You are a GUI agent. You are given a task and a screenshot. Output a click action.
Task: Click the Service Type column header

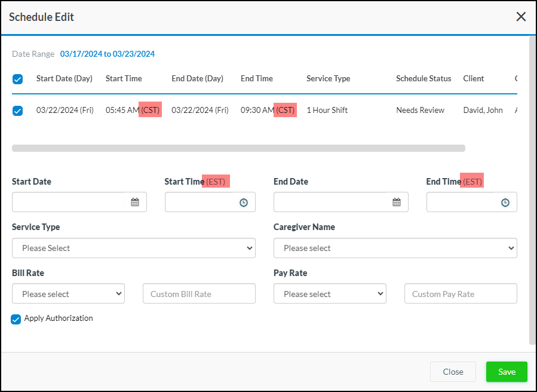pos(328,79)
